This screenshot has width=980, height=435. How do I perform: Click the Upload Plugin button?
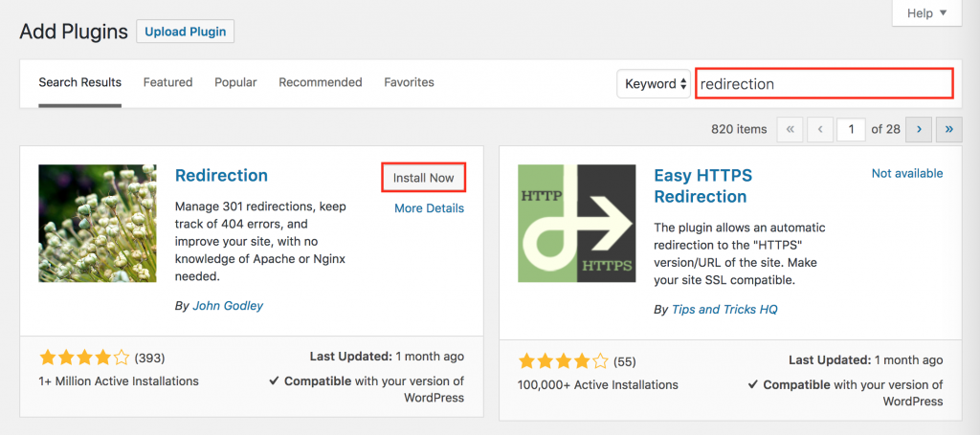186,31
